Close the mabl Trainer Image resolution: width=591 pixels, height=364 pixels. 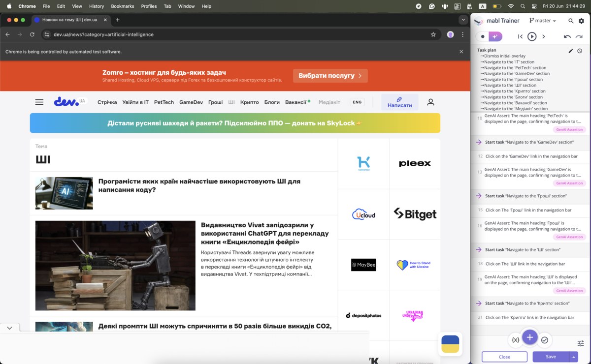click(504, 357)
